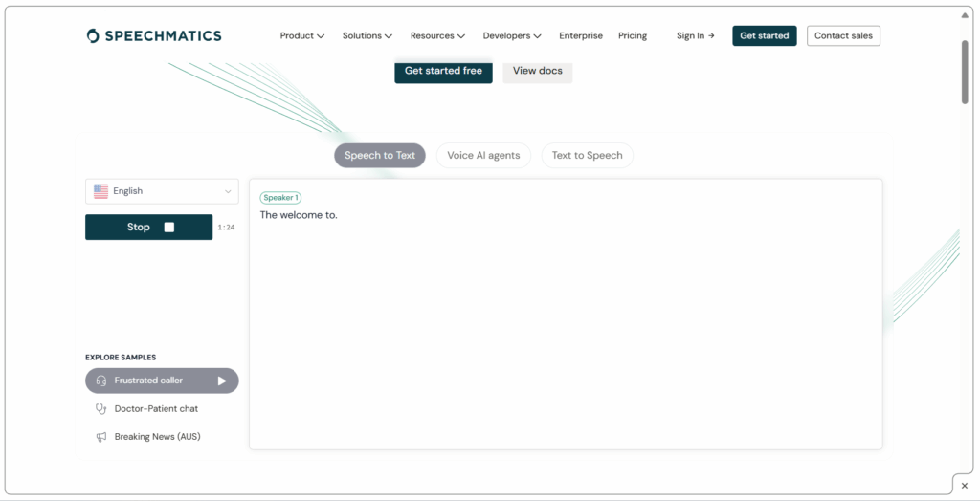Switch to Text to Speech tab

click(587, 156)
